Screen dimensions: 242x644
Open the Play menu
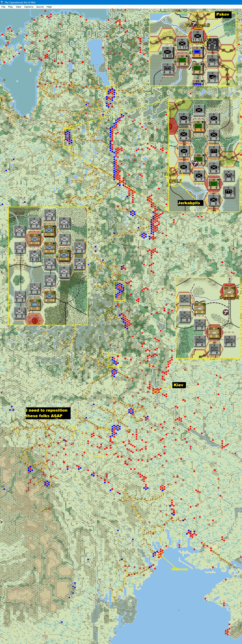[10, 7]
